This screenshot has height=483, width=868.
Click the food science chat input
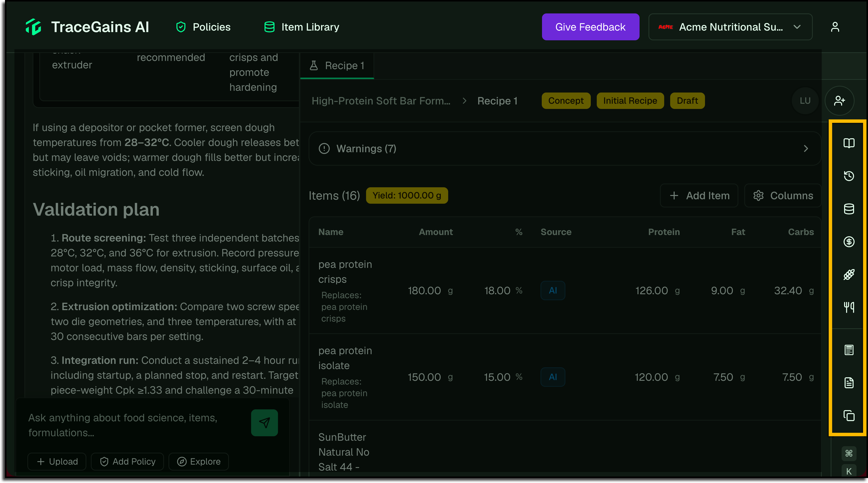click(135, 425)
